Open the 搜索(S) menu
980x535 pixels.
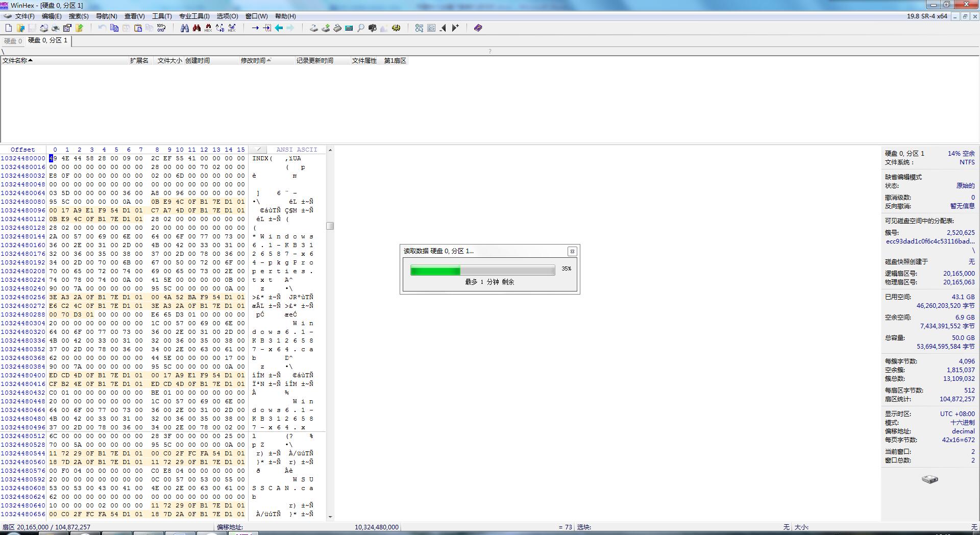coord(79,16)
